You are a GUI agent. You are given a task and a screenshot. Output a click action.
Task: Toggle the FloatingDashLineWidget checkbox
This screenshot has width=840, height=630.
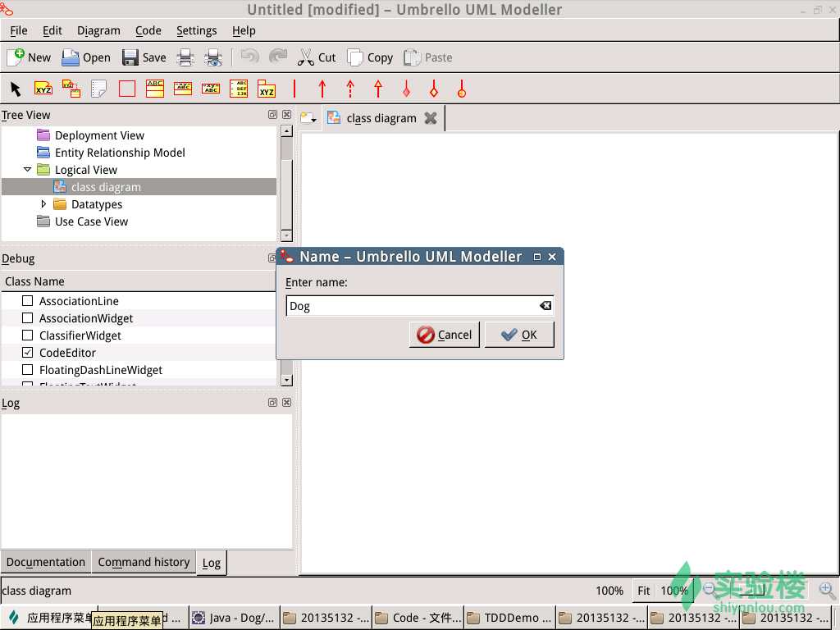tap(27, 369)
